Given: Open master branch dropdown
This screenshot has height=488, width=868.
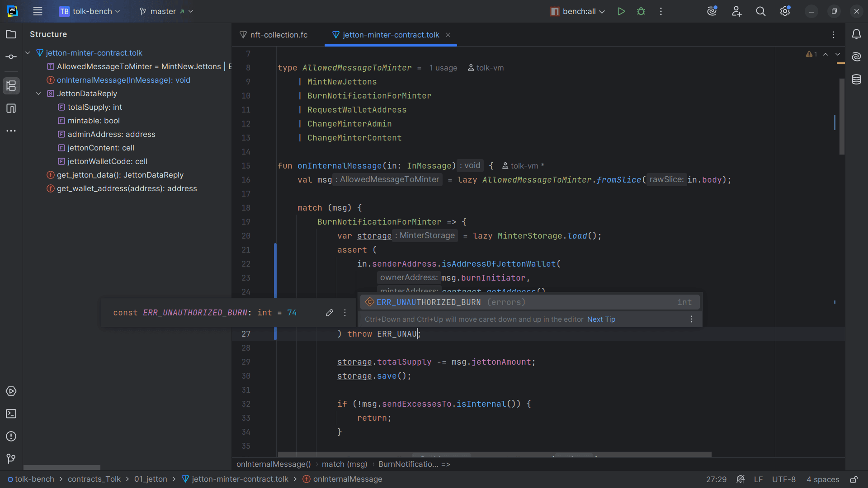Looking at the screenshot, I should (166, 11).
